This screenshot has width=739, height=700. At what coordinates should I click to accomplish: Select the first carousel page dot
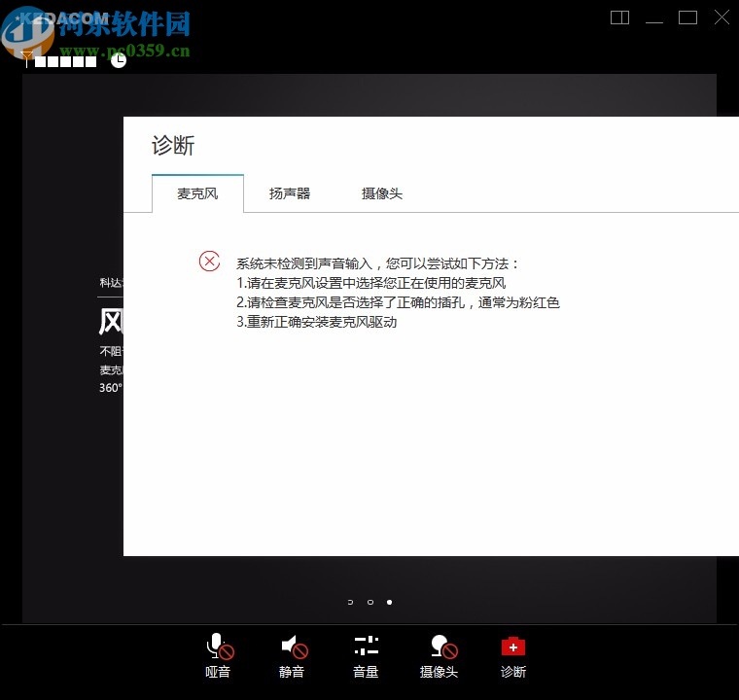[x=350, y=602]
